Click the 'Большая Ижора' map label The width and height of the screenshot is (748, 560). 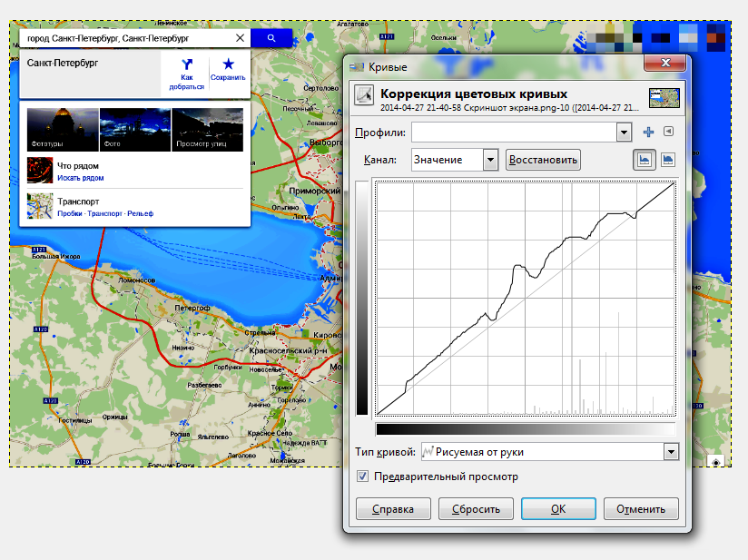click(x=55, y=256)
